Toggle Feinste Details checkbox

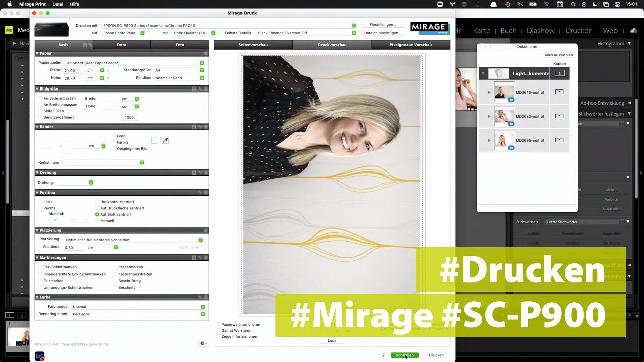pos(222,33)
